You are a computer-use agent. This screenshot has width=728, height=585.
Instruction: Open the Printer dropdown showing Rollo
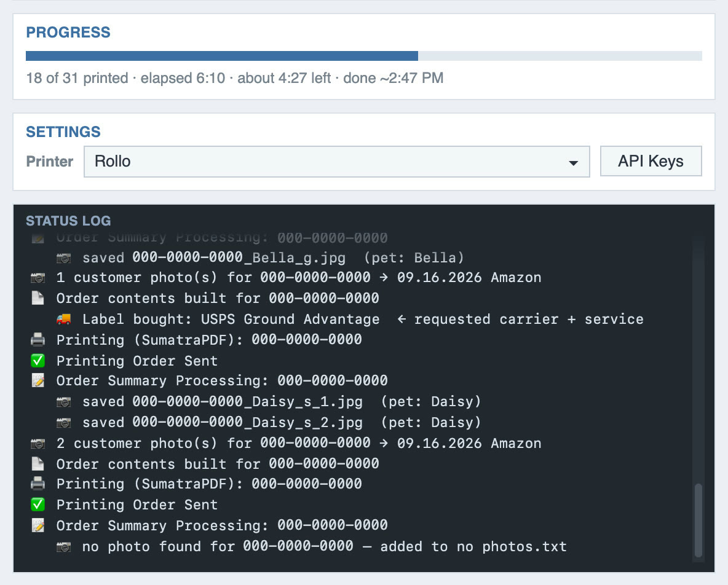[336, 162]
